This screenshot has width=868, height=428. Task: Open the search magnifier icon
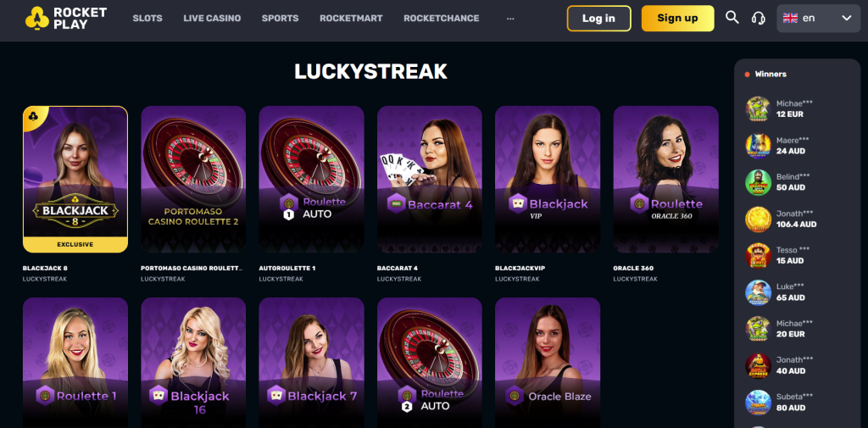pyautogui.click(x=732, y=18)
